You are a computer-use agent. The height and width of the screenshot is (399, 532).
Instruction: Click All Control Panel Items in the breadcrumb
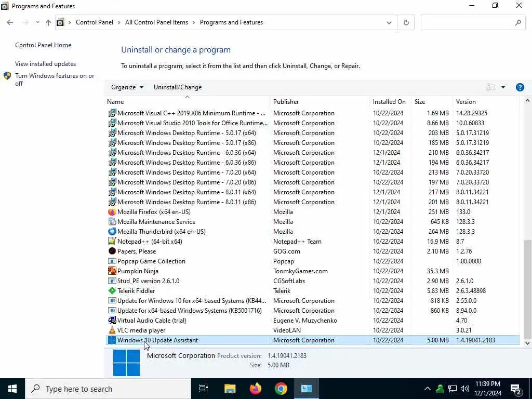tap(156, 22)
